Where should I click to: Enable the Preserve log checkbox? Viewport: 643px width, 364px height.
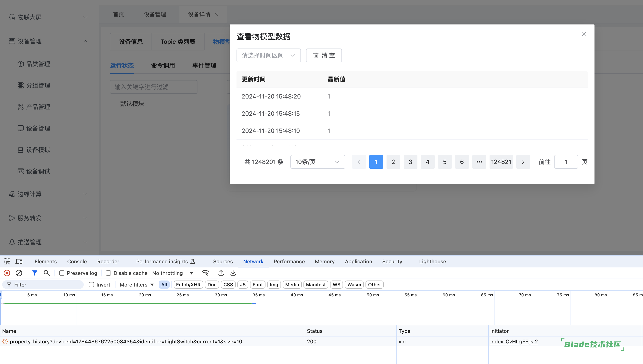point(62,273)
